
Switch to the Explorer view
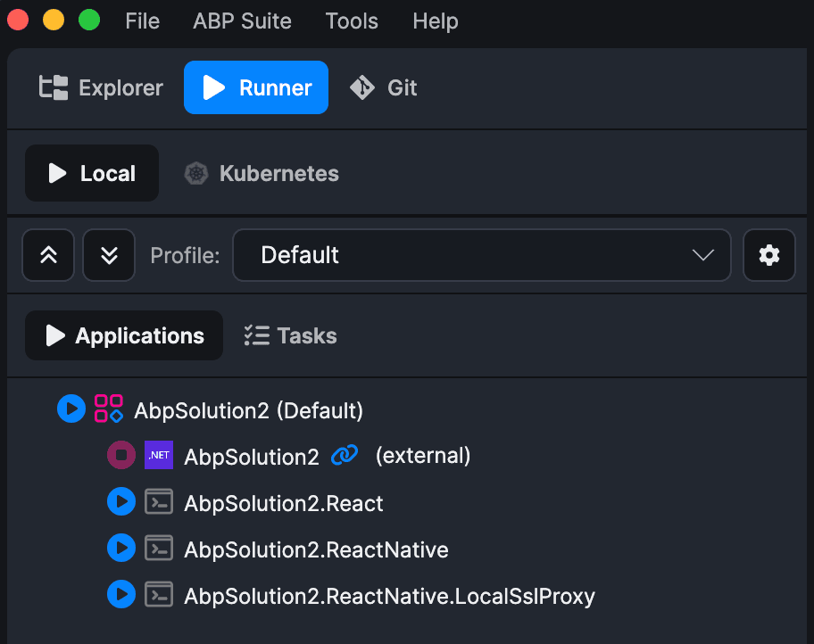click(101, 87)
